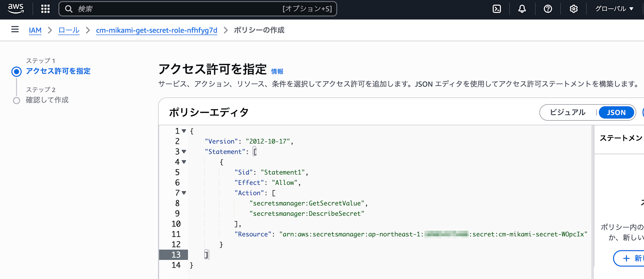Screen dimensions: 644x279
Task: Click the "secretsmanager:DescribeSecret" line text
Action: pos(307,213)
